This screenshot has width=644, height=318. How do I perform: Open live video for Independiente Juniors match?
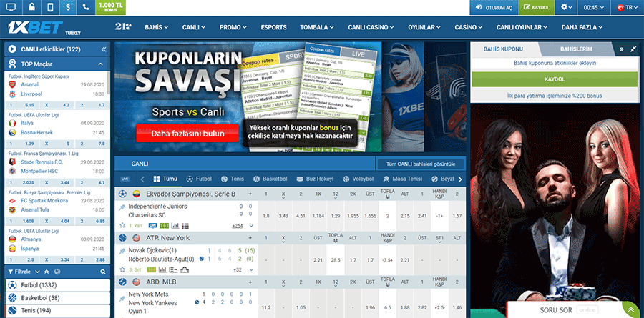click(153, 225)
